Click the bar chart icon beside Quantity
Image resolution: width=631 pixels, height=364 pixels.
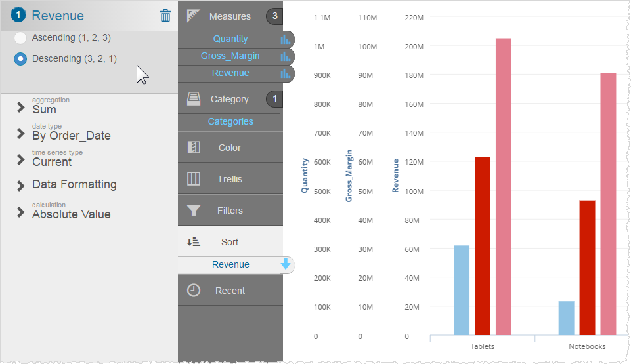click(x=285, y=39)
